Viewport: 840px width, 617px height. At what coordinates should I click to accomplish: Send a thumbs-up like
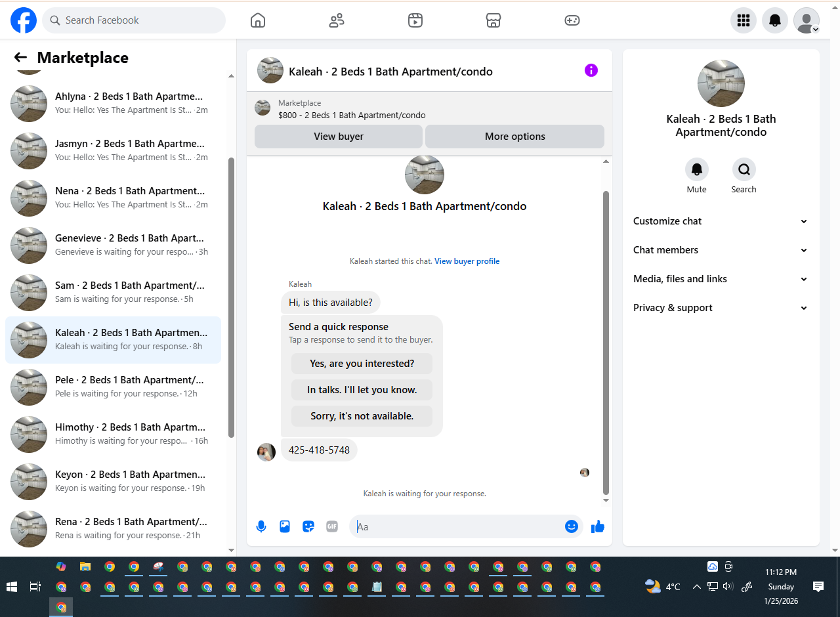click(598, 526)
